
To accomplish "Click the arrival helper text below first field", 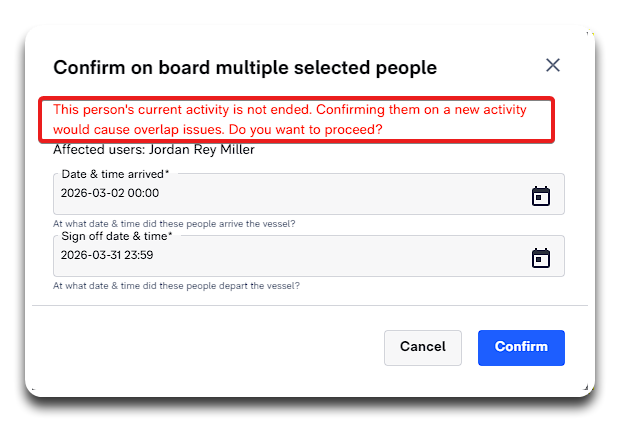I will pos(174,223).
